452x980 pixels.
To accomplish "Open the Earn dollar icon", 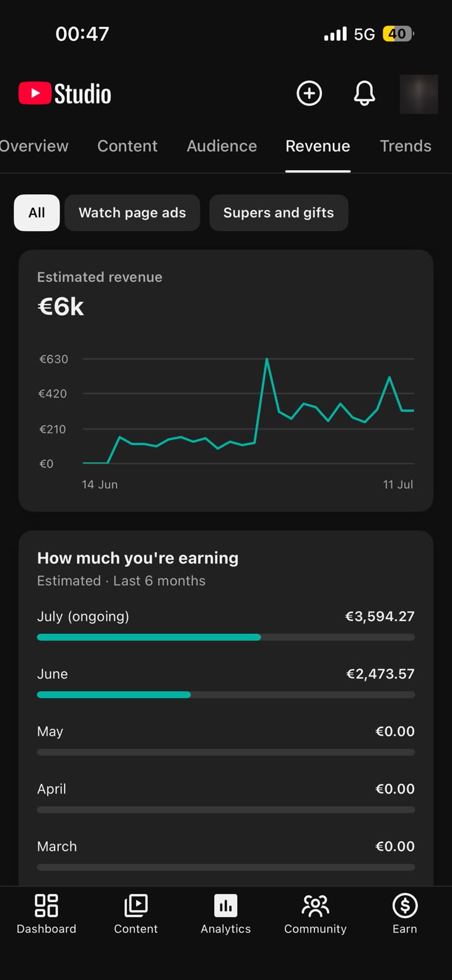I will pyautogui.click(x=405, y=914).
